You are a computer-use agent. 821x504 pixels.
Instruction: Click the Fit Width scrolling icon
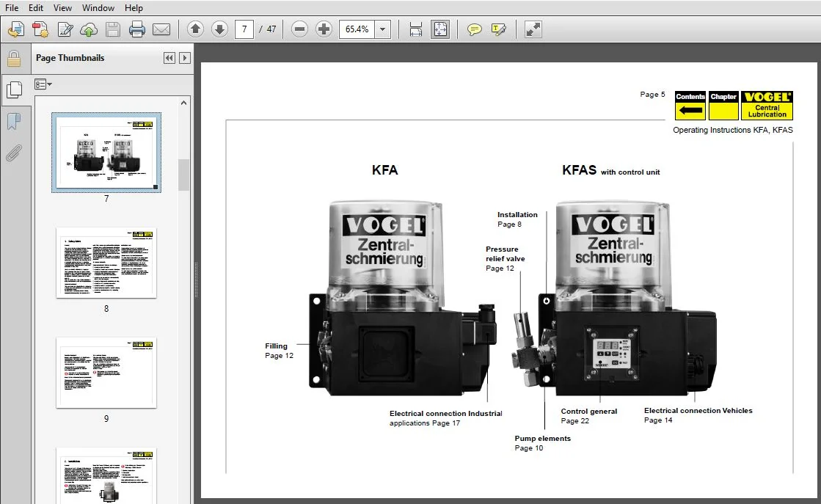(x=416, y=29)
